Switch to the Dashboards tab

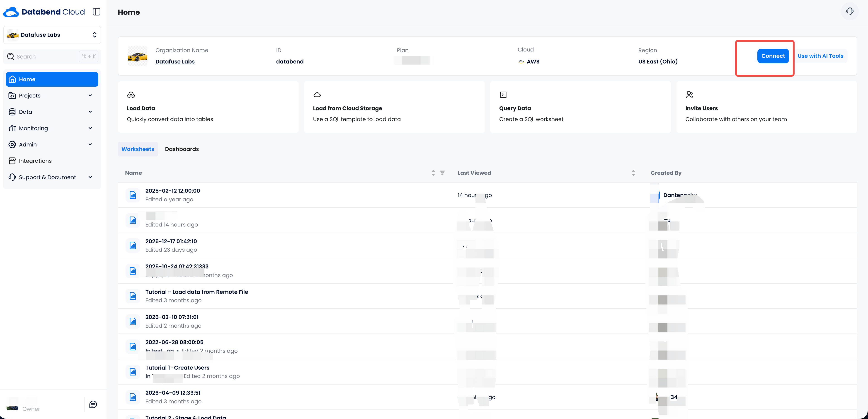[x=182, y=149]
